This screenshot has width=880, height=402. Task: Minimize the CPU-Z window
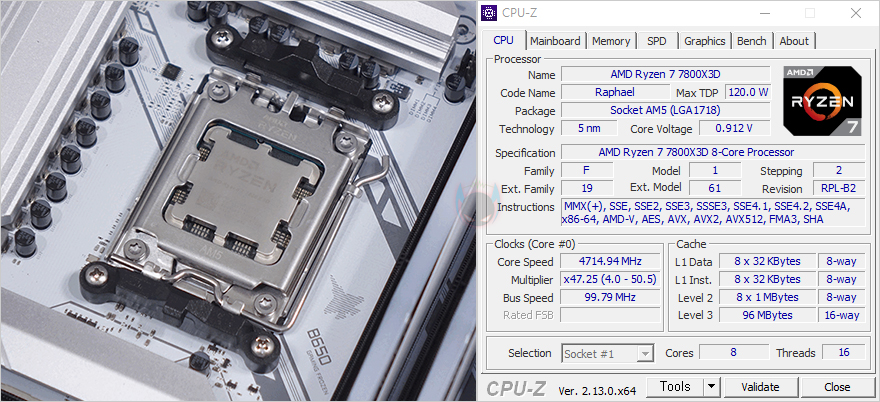[764, 13]
